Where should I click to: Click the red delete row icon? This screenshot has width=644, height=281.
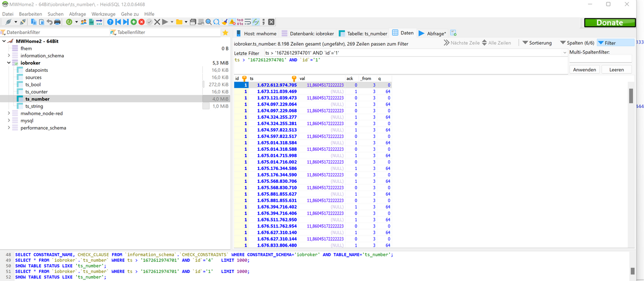pos(141,22)
